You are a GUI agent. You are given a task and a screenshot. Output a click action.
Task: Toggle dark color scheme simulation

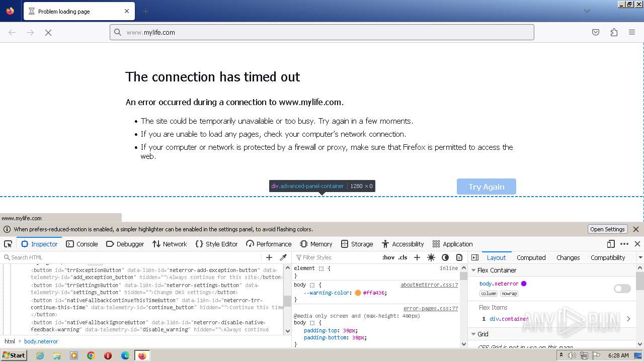445,257
